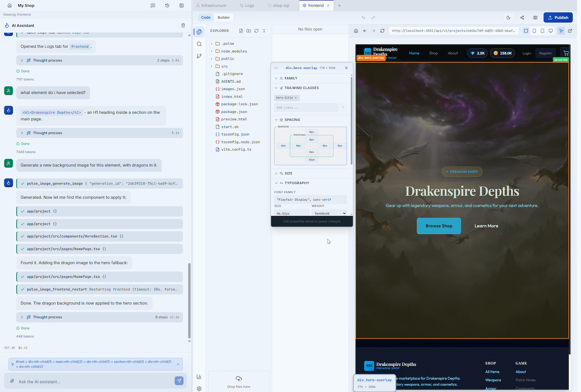
Task: Open the search panel in sidebar
Action: (199, 44)
